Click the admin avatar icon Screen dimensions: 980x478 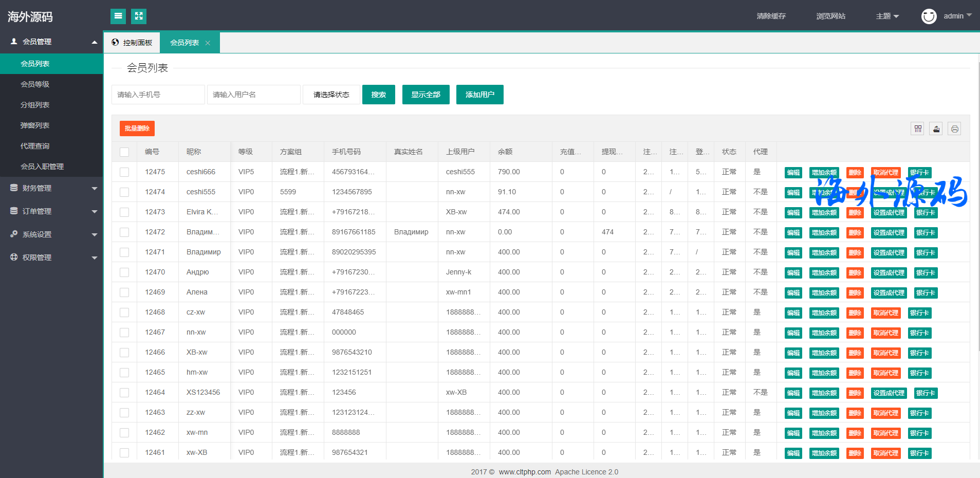point(929,16)
